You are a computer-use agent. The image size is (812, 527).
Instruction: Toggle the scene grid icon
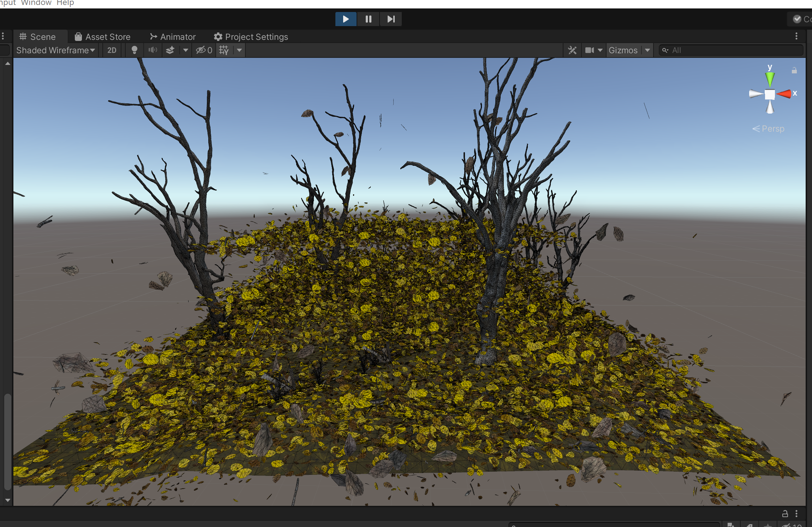[224, 50]
